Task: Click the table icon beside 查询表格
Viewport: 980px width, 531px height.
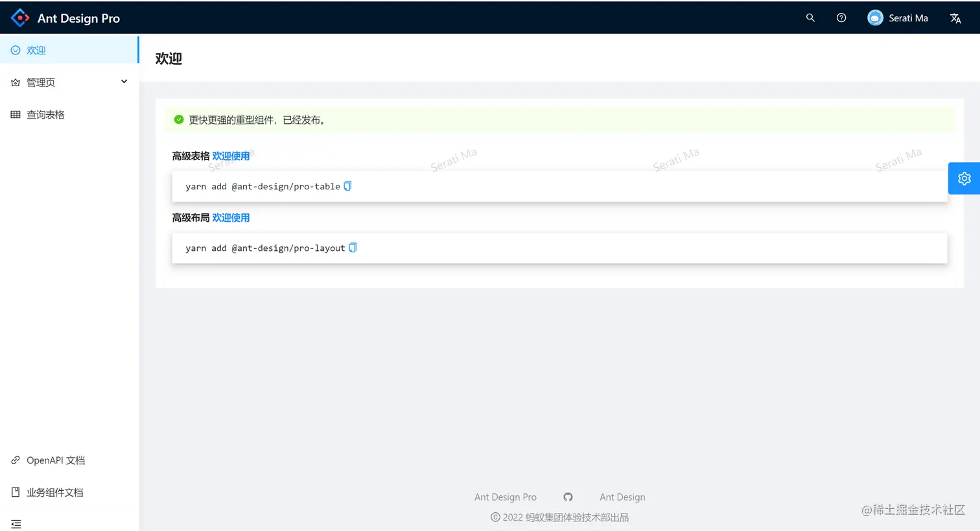Action: pyautogui.click(x=16, y=115)
